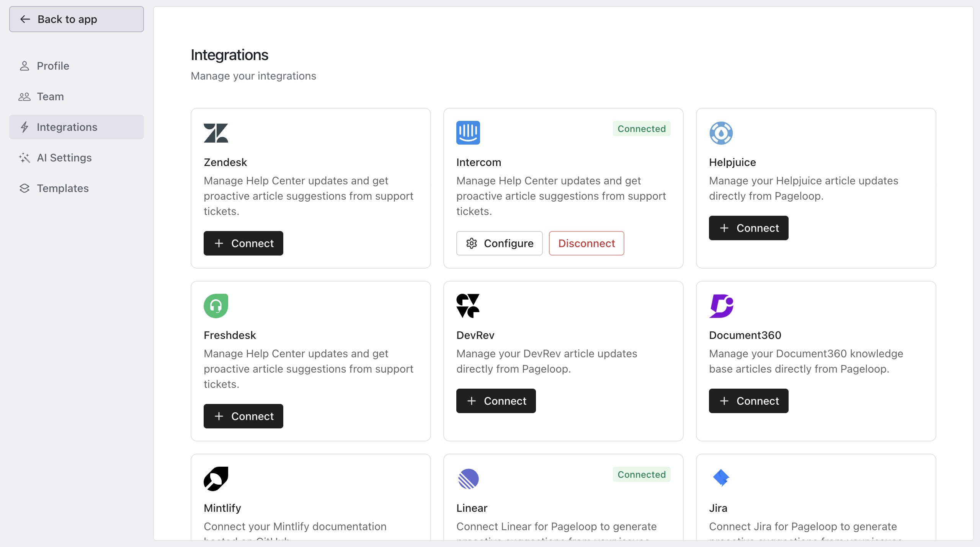Click the Linear logo icon
980x547 pixels.
pyautogui.click(x=469, y=479)
